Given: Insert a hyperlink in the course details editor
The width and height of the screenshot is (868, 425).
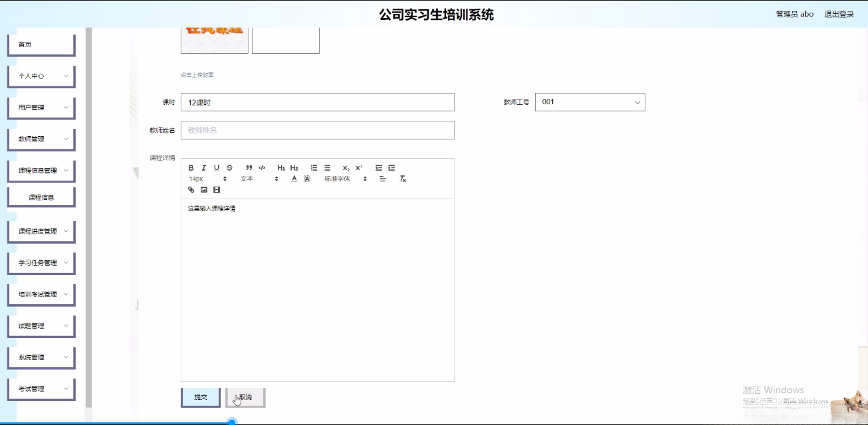Looking at the screenshot, I should coord(191,190).
